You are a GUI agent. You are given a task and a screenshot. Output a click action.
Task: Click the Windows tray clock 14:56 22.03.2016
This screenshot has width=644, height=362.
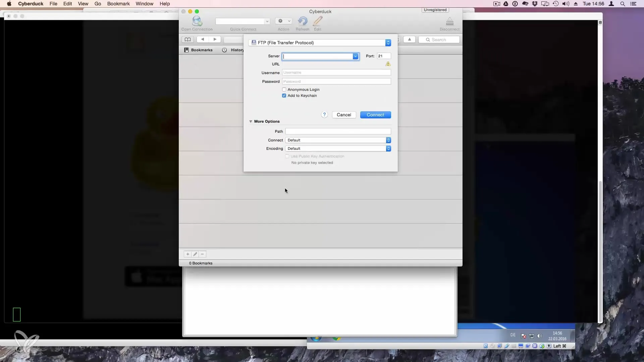pyautogui.click(x=557, y=336)
